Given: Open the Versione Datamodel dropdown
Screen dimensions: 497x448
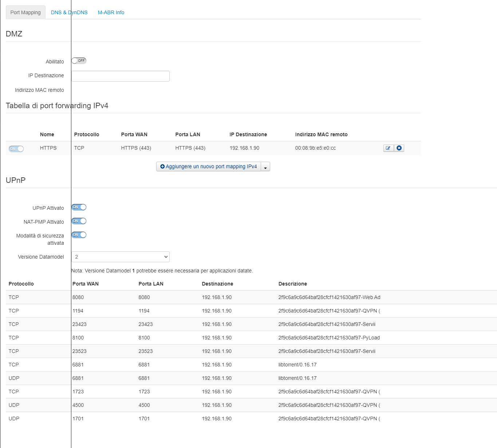Looking at the screenshot, I should 120,257.
